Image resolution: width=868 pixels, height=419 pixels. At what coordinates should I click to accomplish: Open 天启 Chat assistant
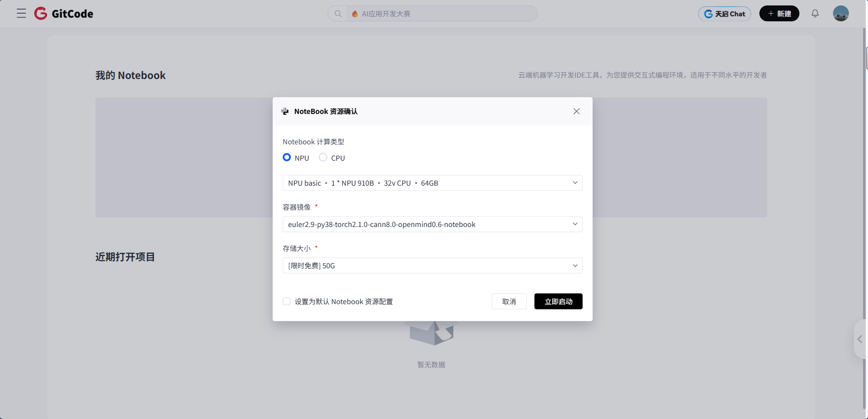coord(724,14)
